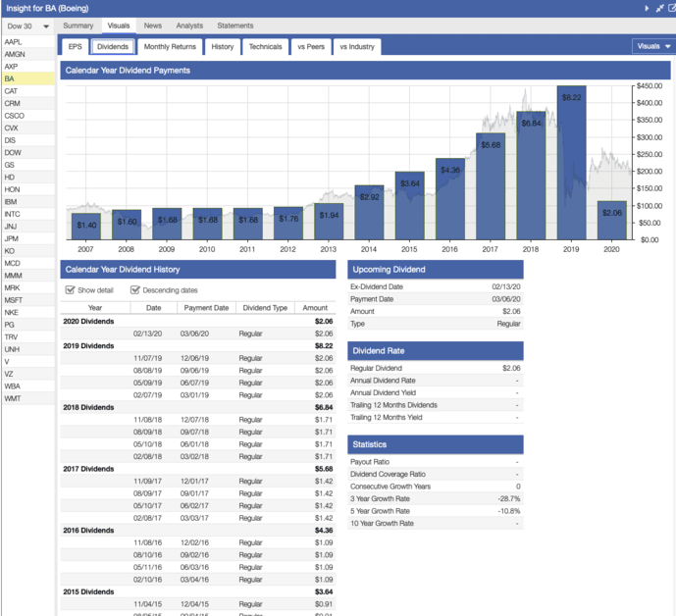
Task: Click the collapse arrows icon in title bar
Action: tap(659, 8)
